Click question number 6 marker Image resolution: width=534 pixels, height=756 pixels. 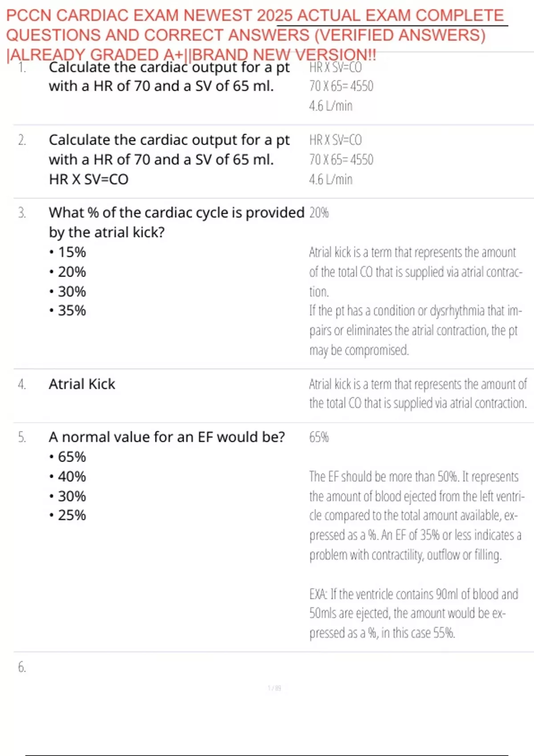(x=22, y=667)
